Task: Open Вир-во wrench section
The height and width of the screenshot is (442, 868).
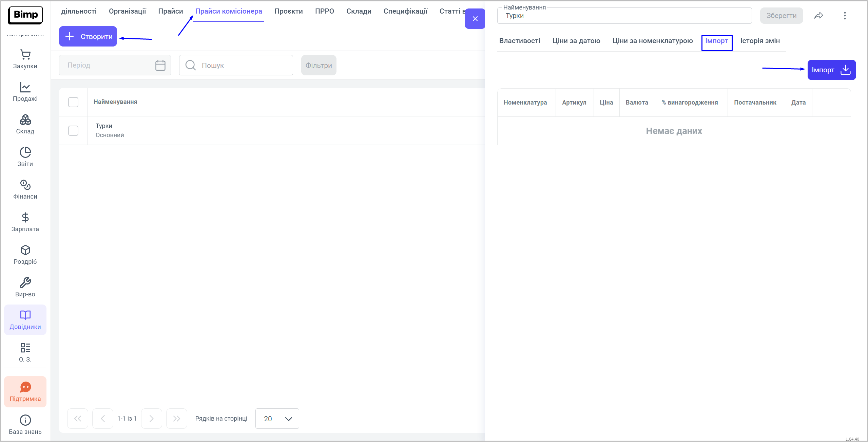Action: tap(25, 288)
